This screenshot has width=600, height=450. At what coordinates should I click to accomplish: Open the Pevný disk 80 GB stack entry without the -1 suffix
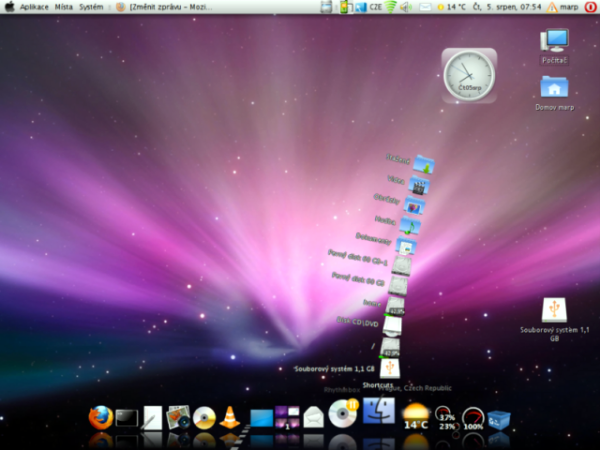coord(398,286)
